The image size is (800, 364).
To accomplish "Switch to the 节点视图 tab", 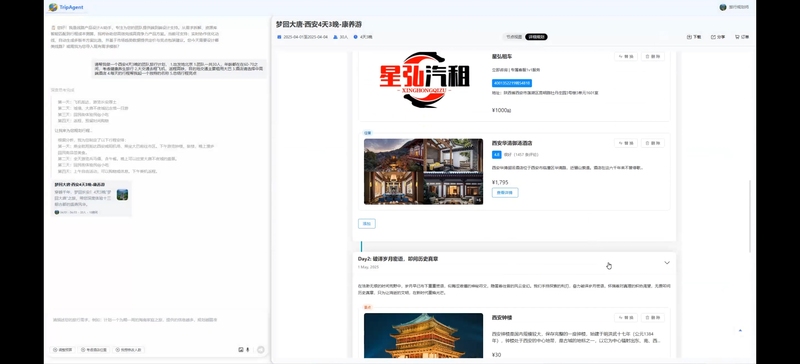I will (514, 37).
